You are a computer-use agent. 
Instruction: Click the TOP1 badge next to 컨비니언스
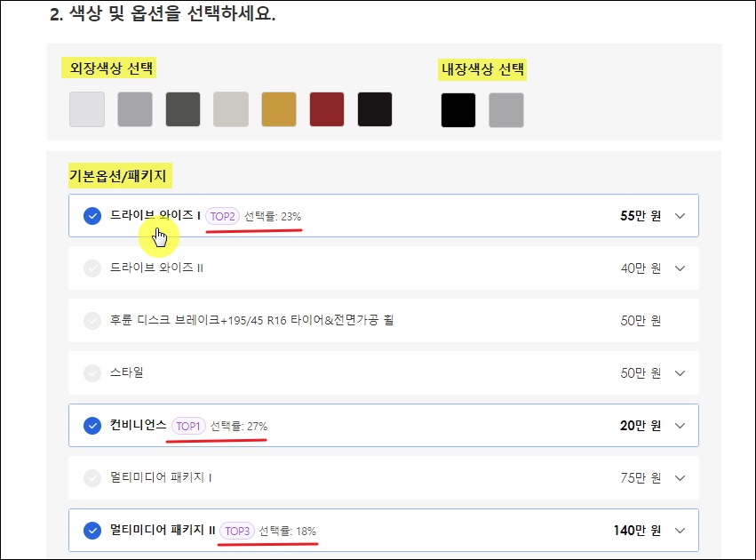[x=188, y=426]
